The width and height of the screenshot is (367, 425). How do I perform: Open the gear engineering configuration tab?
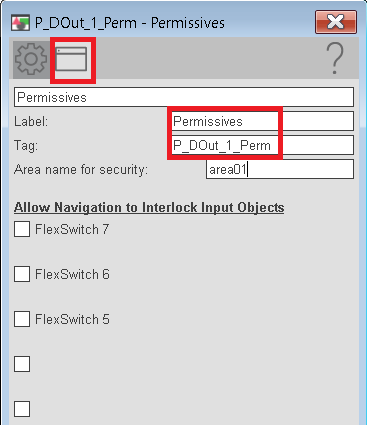point(31,59)
